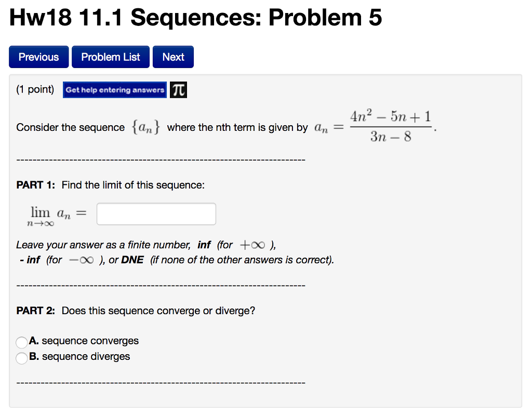Go to the Next problem
Screen dimensions: 532x416
pyautogui.click(x=173, y=57)
